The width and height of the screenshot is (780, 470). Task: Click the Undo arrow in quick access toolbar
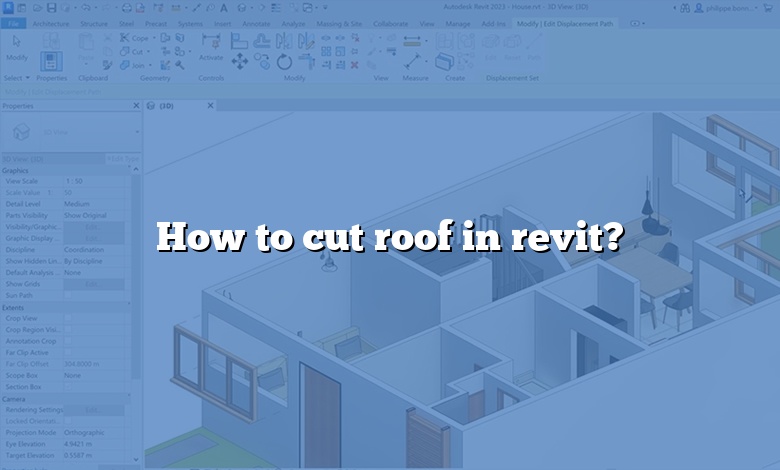[x=86, y=7]
